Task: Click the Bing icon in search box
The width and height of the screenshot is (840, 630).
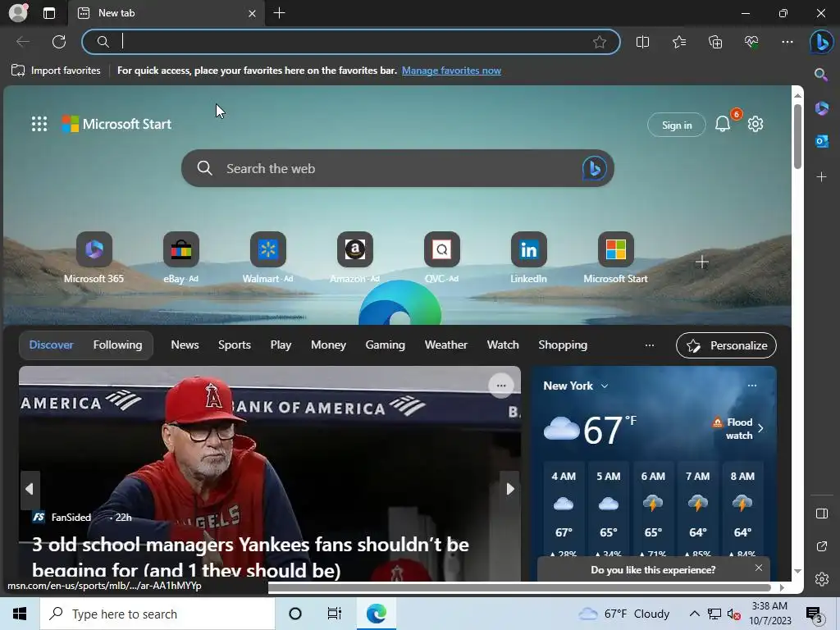Action: pyautogui.click(x=594, y=168)
